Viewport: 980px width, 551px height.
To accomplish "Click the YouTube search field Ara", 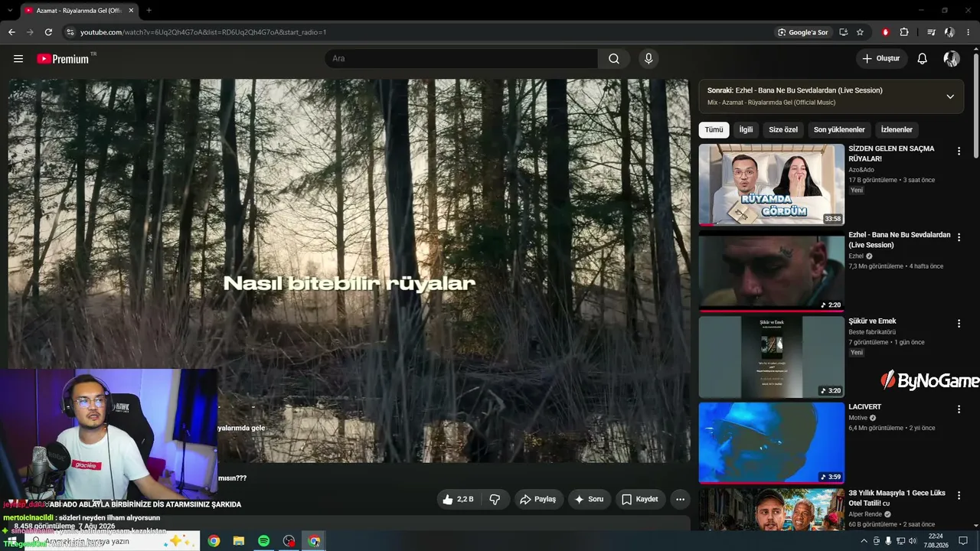I will (461, 58).
